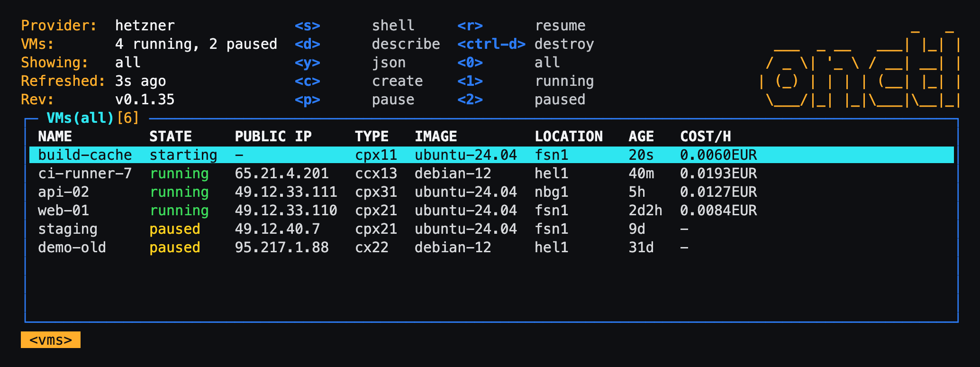The width and height of the screenshot is (980, 367).
Task: Click IP address 95.217.1.88
Action: click(x=282, y=248)
